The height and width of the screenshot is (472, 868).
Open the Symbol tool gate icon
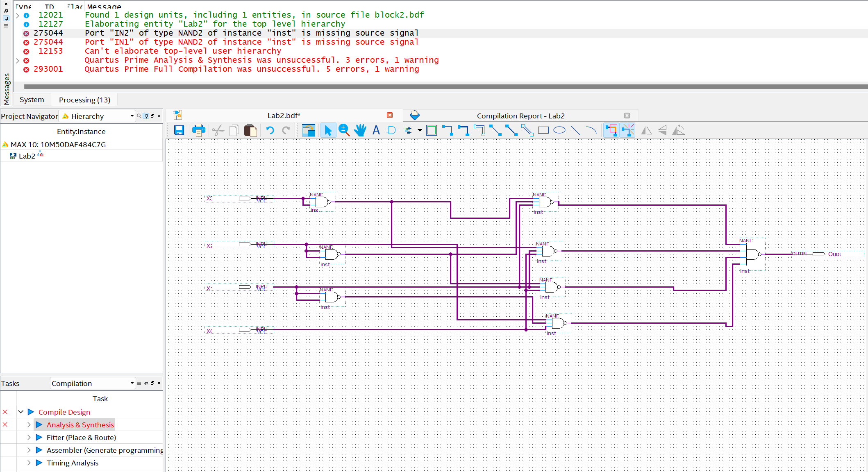click(x=392, y=131)
